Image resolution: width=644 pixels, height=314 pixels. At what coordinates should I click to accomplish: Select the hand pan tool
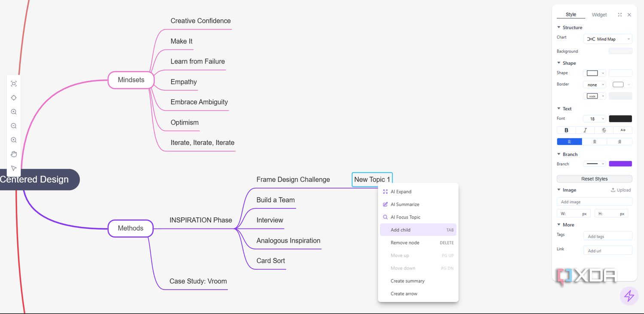tap(14, 154)
